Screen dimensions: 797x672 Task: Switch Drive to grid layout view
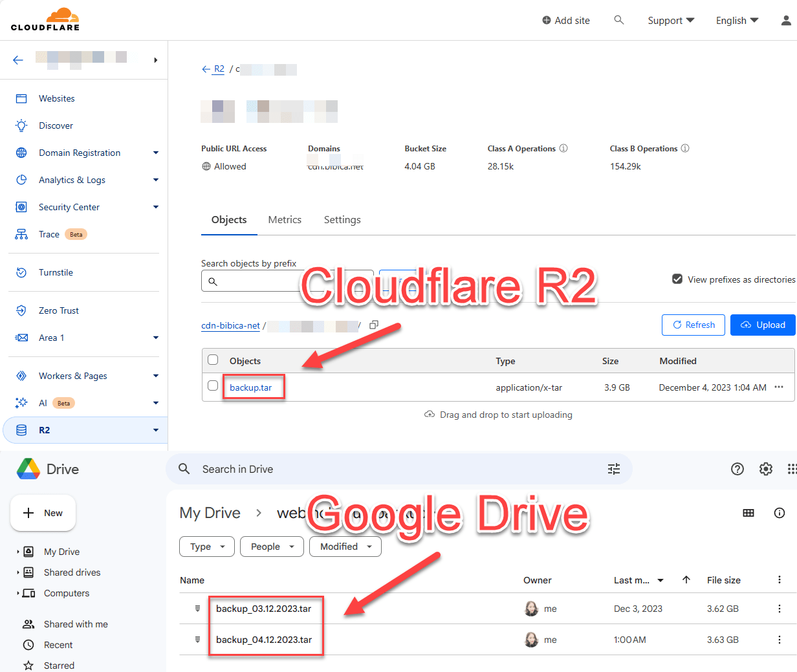click(x=748, y=513)
